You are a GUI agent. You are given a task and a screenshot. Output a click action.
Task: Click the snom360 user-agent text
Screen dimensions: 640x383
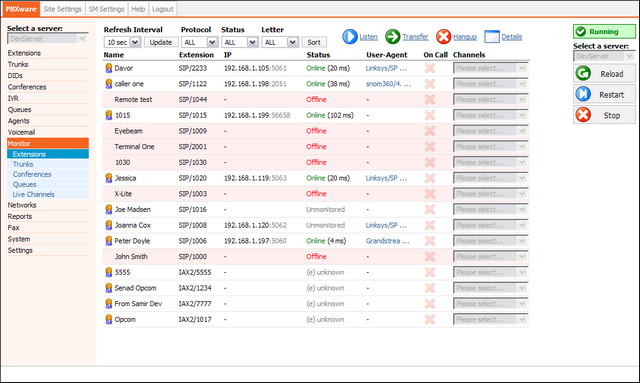[388, 84]
